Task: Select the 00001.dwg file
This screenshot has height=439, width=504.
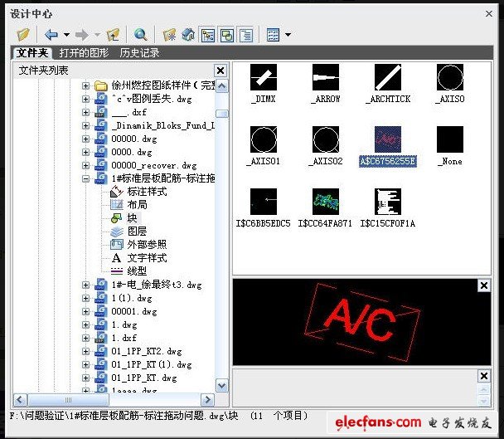Action: (134, 311)
